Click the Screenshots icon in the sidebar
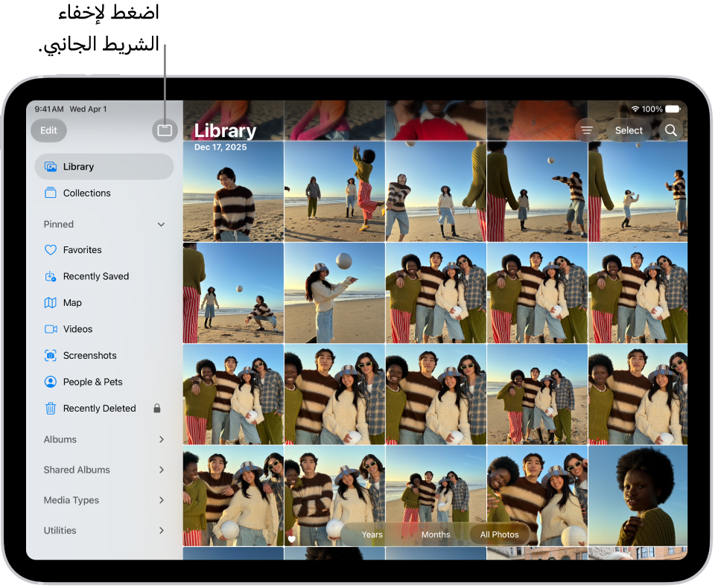 point(51,356)
